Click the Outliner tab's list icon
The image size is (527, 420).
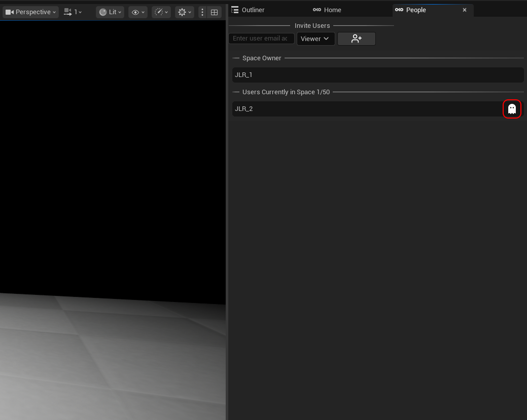click(235, 10)
